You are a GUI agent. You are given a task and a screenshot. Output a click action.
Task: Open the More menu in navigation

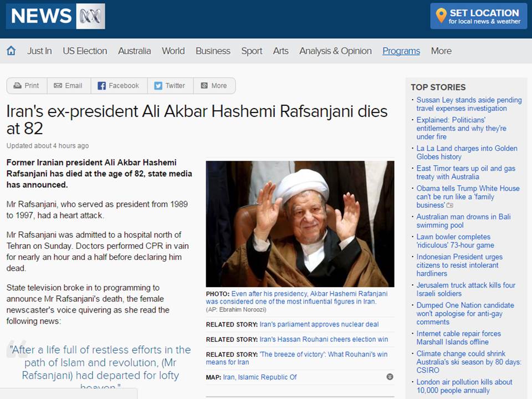(x=441, y=51)
